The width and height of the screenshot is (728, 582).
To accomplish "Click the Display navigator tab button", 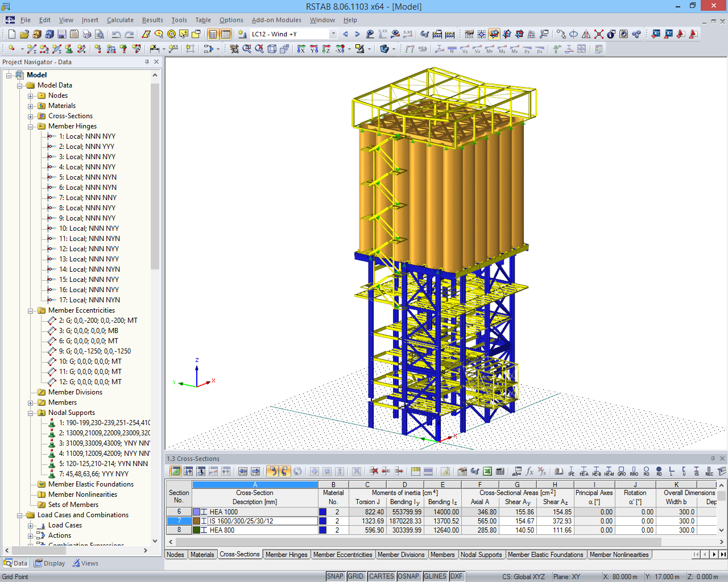I will click(x=49, y=563).
